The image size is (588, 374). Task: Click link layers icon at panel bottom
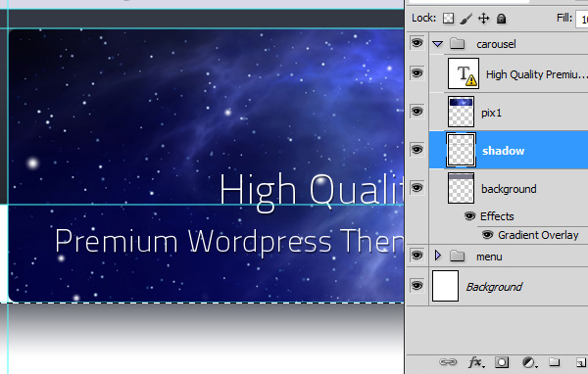[448, 362]
